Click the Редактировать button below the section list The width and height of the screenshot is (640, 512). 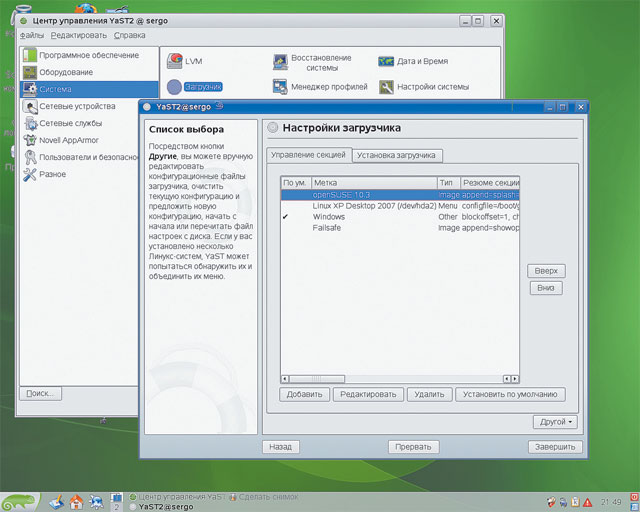(368, 394)
